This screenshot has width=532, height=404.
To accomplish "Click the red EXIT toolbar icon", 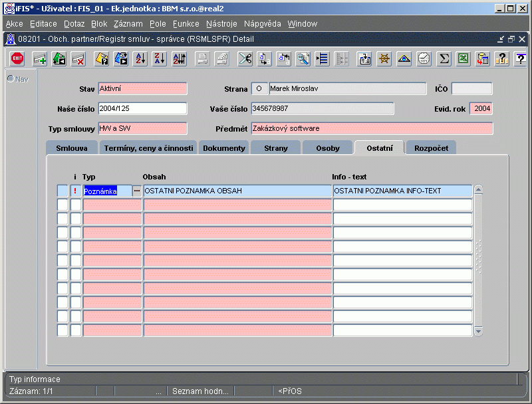I will 18,59.
